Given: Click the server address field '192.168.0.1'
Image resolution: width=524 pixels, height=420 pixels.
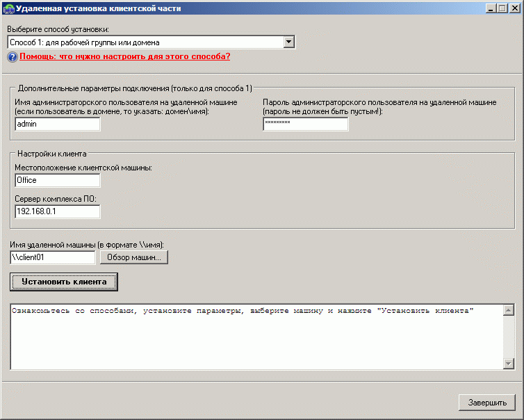Looking at the screenshot, I should coord(57,211).
